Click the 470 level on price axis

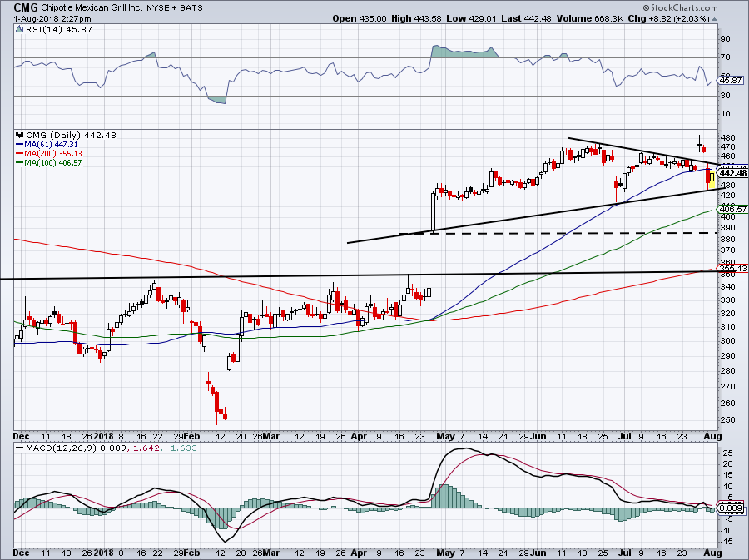728,146
